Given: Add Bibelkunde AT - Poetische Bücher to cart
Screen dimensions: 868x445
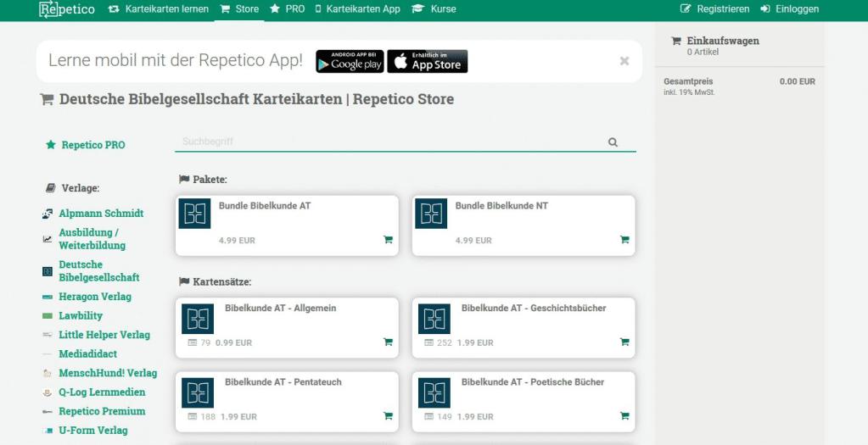Looking at the screenshot, I should pos(624,416).
